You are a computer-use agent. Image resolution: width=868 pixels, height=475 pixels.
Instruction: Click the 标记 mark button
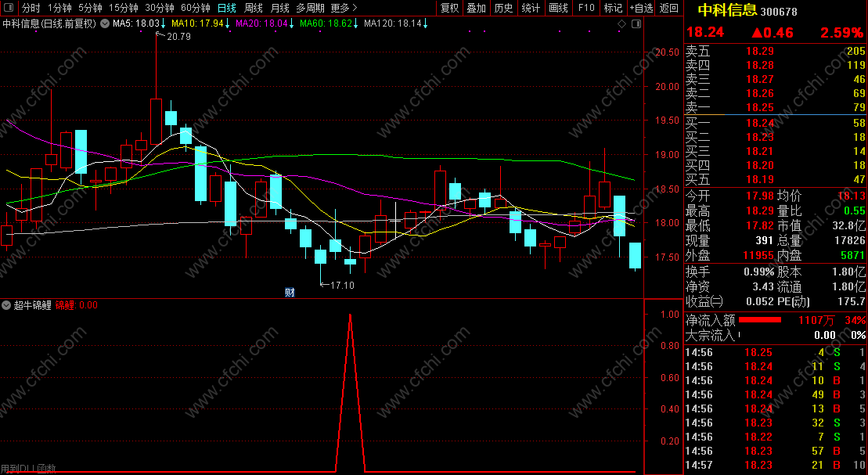click(x=613, y=8)
